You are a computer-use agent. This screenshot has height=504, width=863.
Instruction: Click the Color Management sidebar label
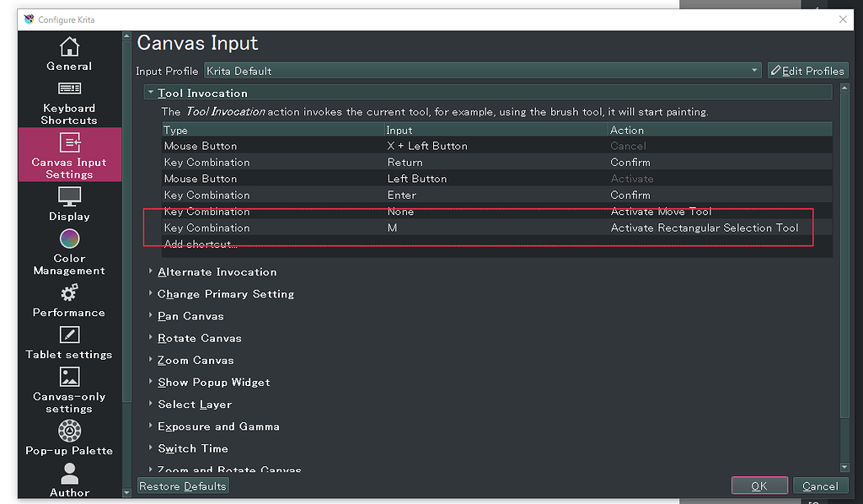point(69,264)
